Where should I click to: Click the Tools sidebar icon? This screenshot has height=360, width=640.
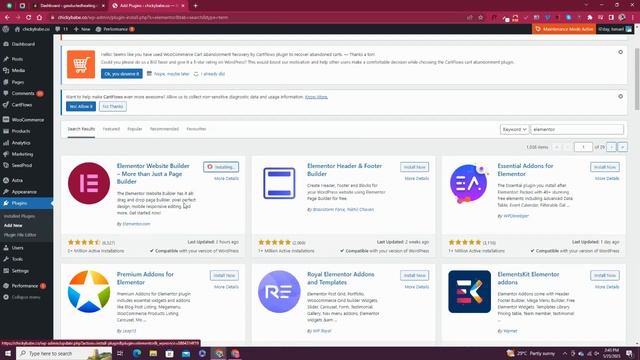tap(6, 259)
